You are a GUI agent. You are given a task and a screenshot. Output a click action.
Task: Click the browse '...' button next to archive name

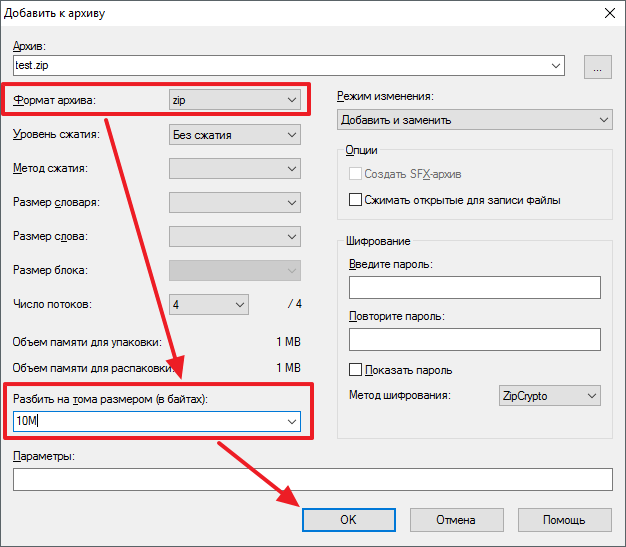point(598,67)
